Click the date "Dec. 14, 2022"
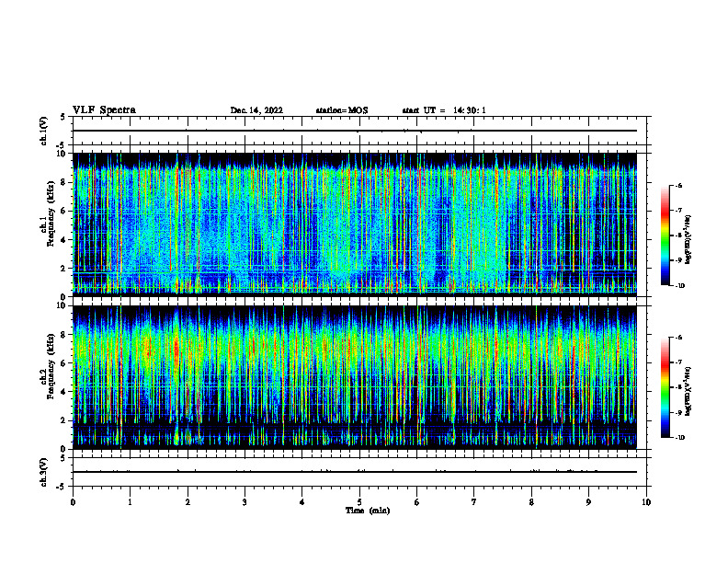This screenshot has width=728, height=563. pos(256,110)
